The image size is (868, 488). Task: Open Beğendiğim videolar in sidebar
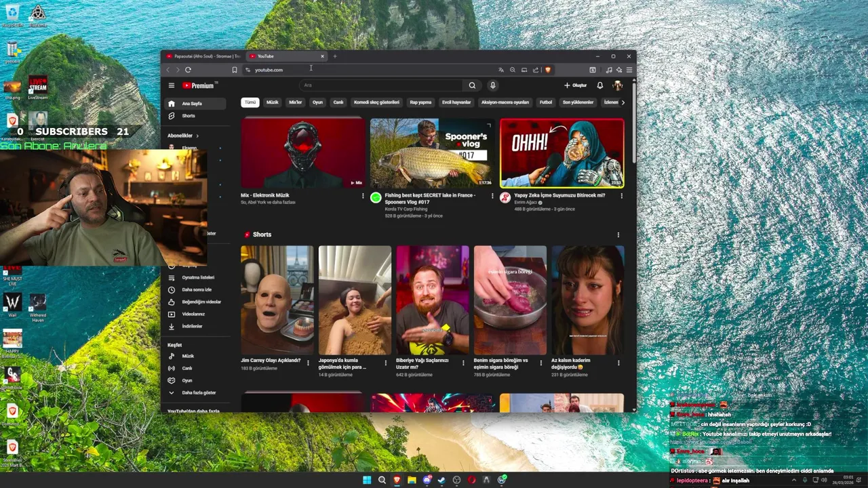tap(197, 302)
